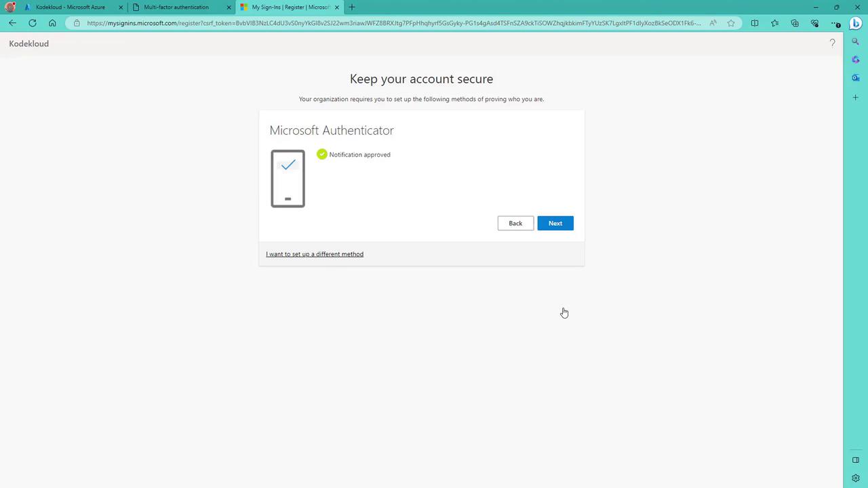Click the Bing Copilot sidebar icon
This screenshot has height=488, width=868.
[856, 22]
